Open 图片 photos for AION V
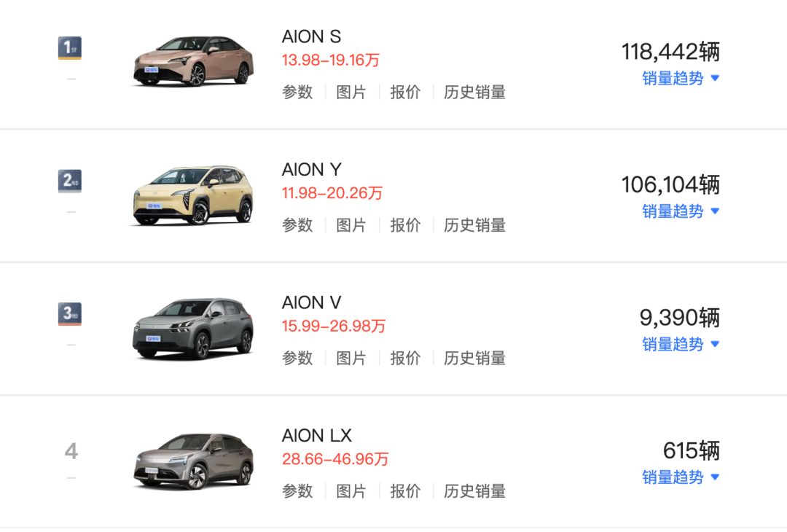The image size is (787, 532). (351, 359)
